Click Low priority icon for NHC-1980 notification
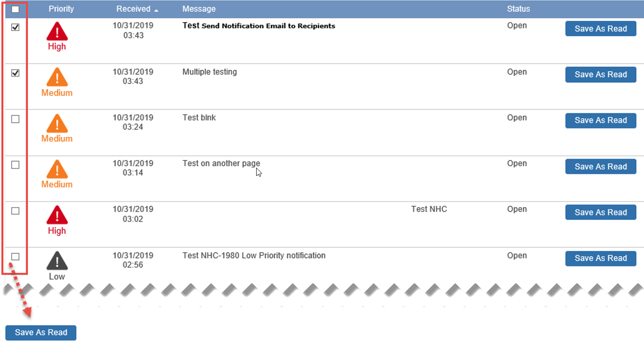The image size is (644, 346). pos(57,261)
